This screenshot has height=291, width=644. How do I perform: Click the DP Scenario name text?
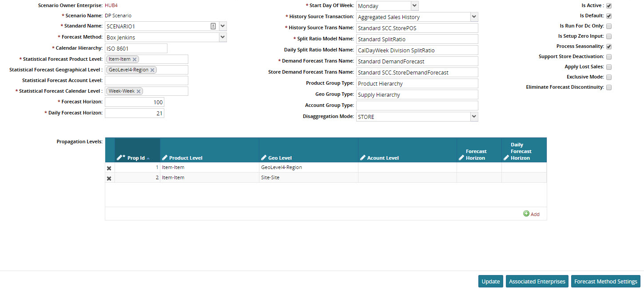point(118,16)
